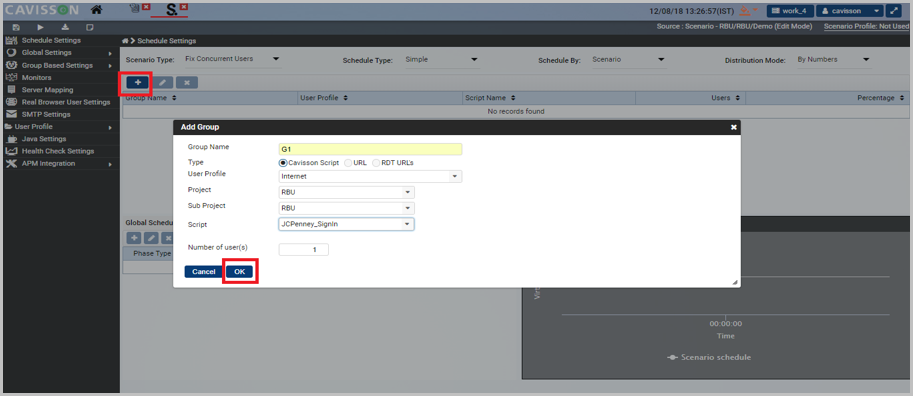Viewport: 913px width, 396px height.
Task: Sort table by User Profile column
Action: coord(345,98)
